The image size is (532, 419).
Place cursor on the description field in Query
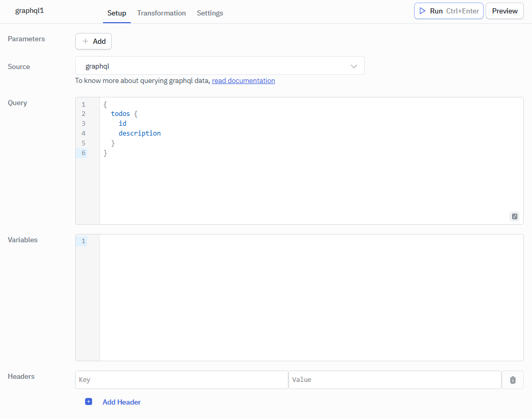[140, 133]
